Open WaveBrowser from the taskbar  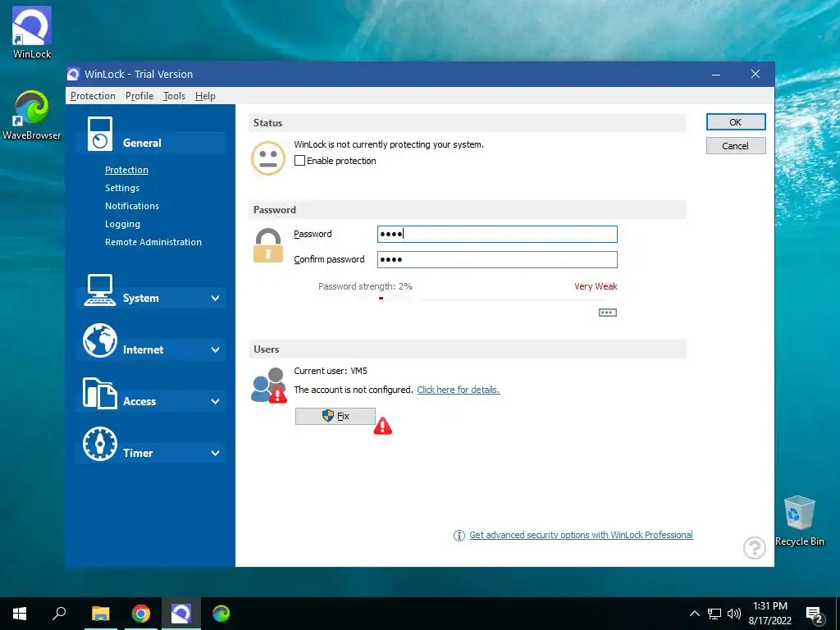point(221,614)
